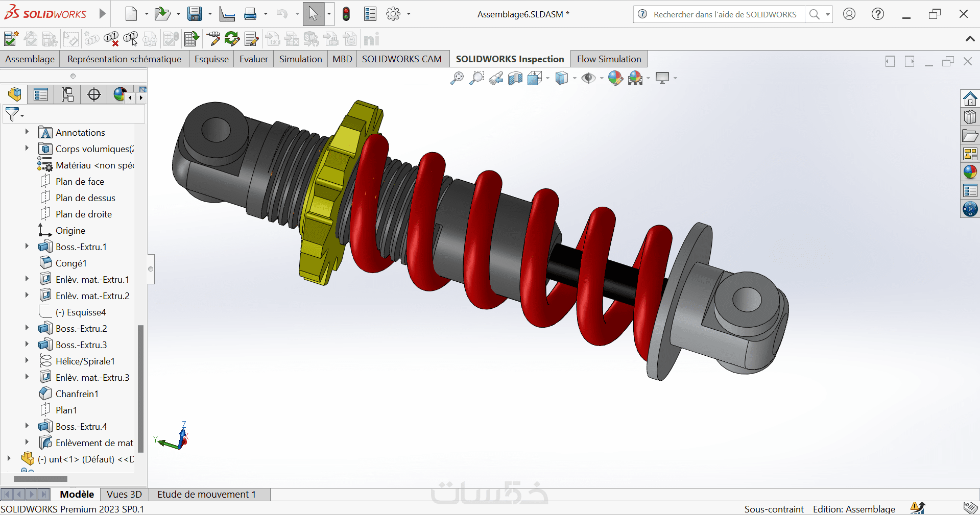Open the FeatureManager design tree tab
Viewport: 980px width, 515px height.
tap(15, 94)
